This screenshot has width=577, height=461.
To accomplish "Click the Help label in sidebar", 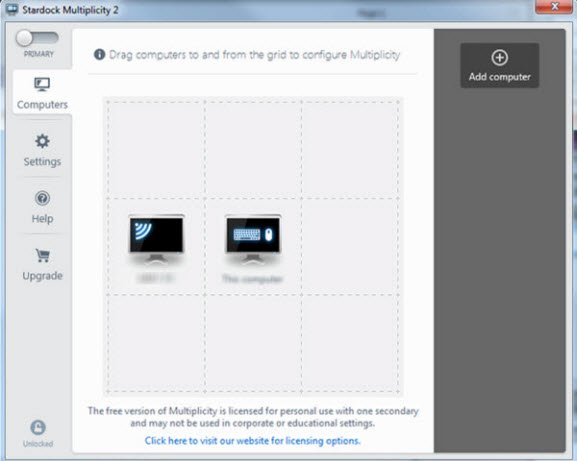I will pyautogui.click(x=42, y=219).
